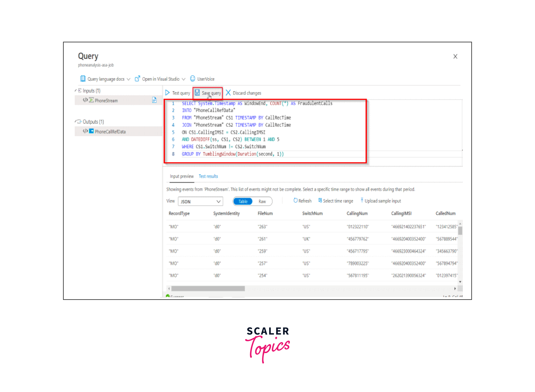
Task: Collapse the Outputs (1) tree section
Action: pyautogui.click(x=76, y=122)
